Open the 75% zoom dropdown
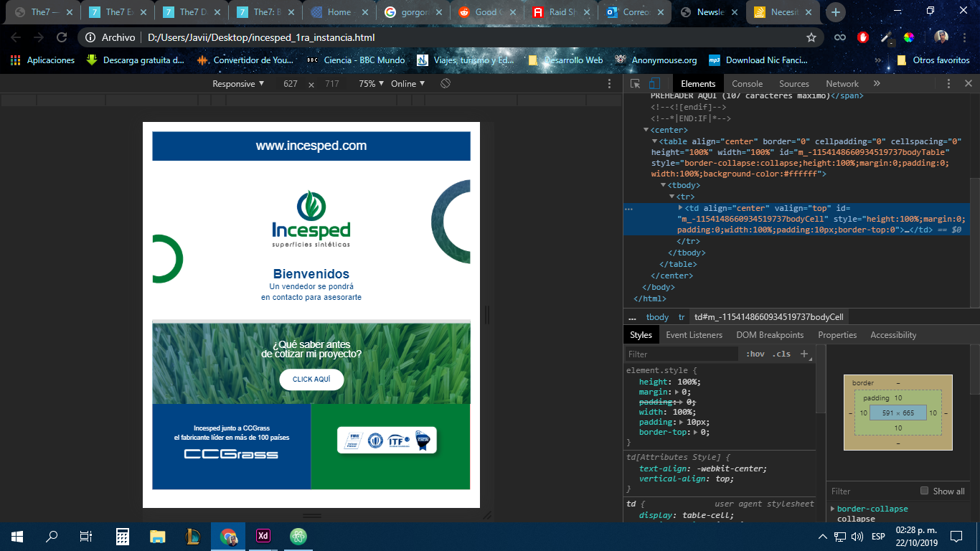The height and width of the screenshot is (551, 980). (371, 84)
